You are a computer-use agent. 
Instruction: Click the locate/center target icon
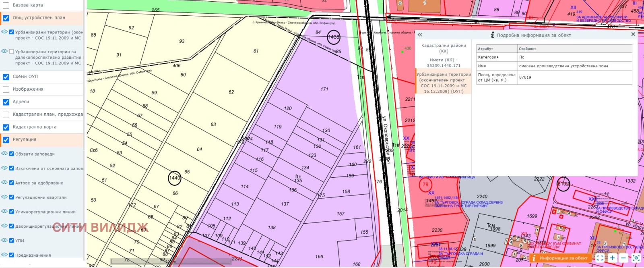point(636,258)
